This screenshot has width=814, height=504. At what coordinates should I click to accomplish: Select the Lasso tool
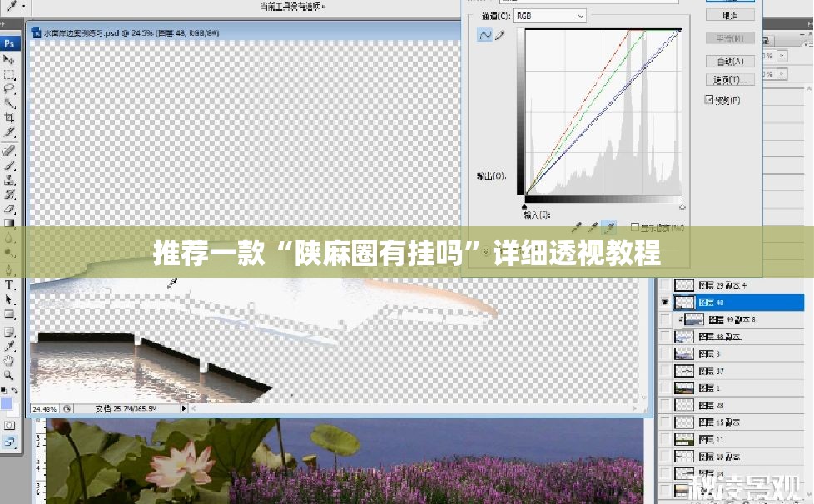point(9,89)
